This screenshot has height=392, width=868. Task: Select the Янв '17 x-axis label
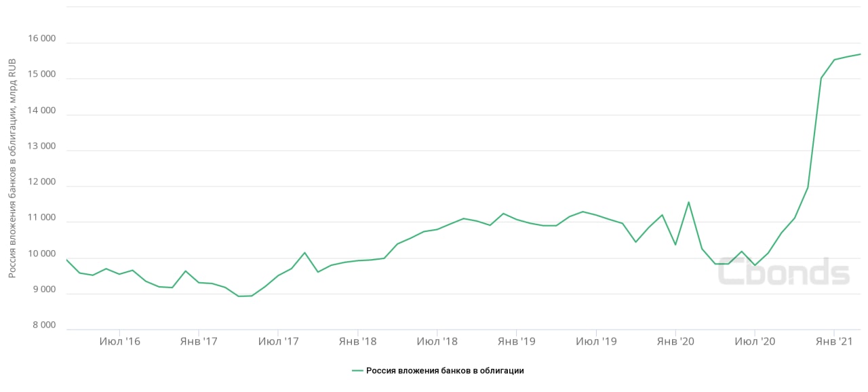coord(199,341)
